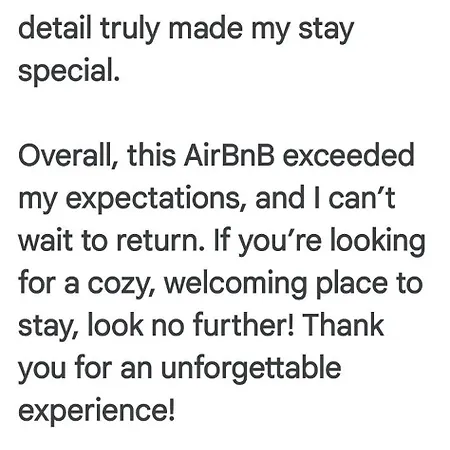Select the word "special" in the first paragraph
Viewport: 450px width, 450px height.
(x=69, y=71)
